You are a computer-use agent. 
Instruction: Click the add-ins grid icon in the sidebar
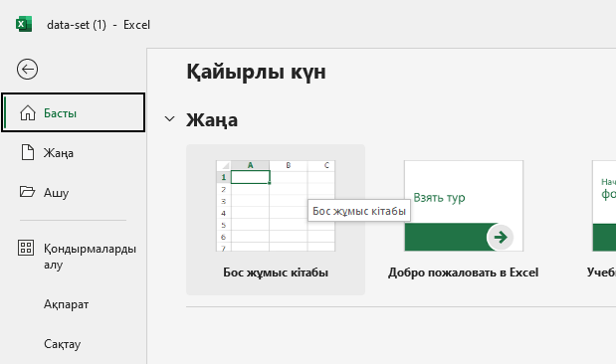26,248
